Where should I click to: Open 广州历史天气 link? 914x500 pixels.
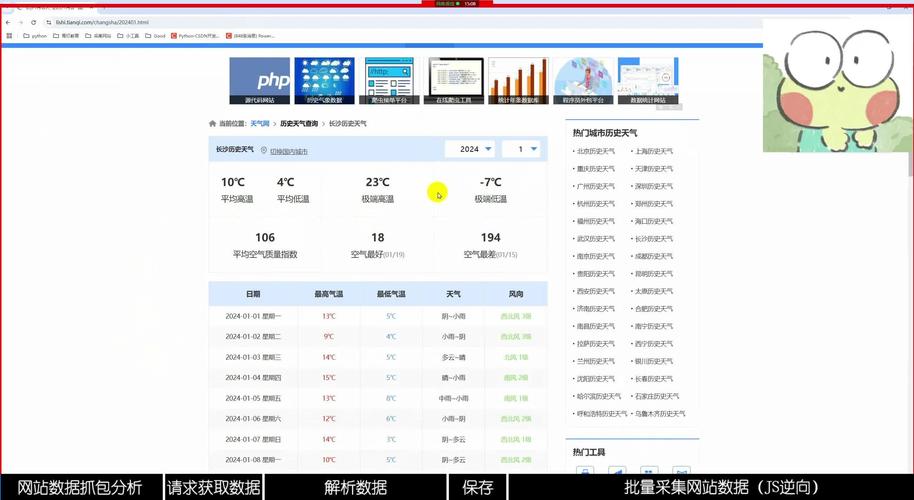click(596, 186)
